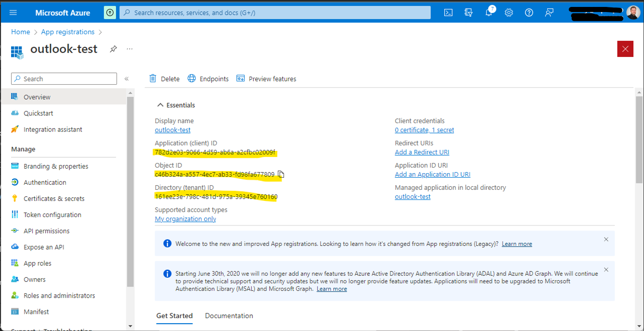
Task: Click the side menu scroll down arrow
Action: (130, 326)
